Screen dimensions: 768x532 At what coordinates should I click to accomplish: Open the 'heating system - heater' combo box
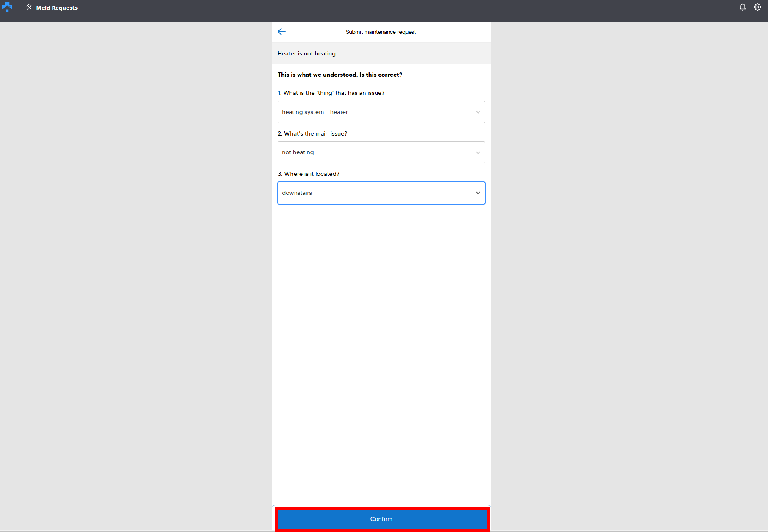373,112
